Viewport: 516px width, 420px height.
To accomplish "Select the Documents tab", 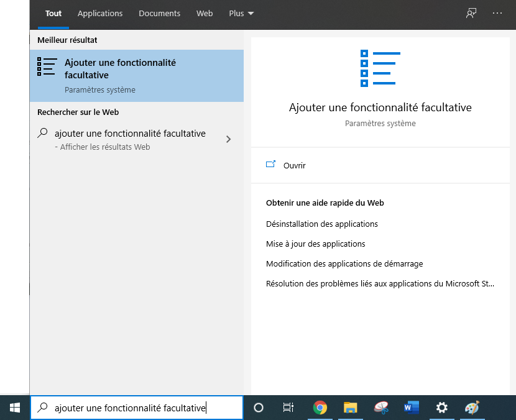I will tap(159, 13).
